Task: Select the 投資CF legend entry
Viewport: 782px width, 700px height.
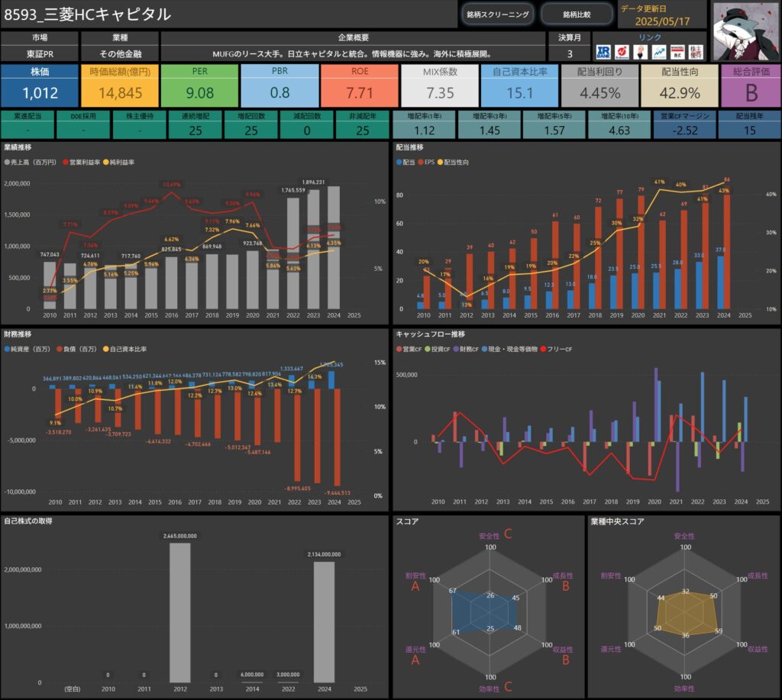Action: pyautogui.click(x=438, y=349)
